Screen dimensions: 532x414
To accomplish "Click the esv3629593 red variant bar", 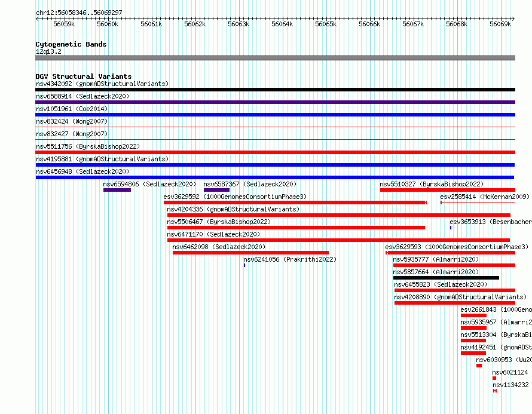I will [x=451, y=253].
